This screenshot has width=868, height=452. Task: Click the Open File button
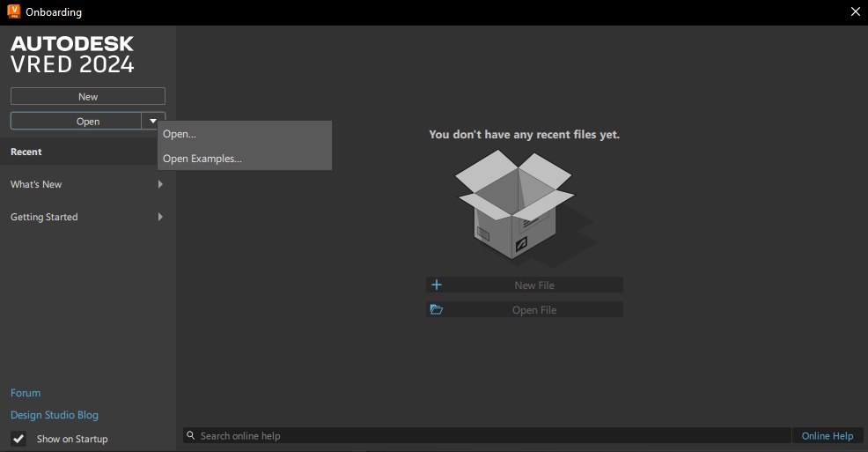524,309
